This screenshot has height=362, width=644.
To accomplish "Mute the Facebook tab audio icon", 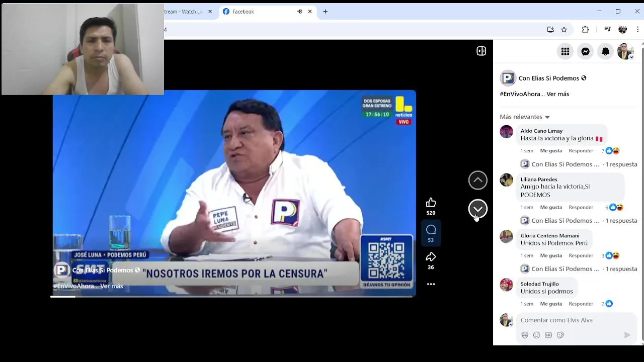I will [300, 12].
